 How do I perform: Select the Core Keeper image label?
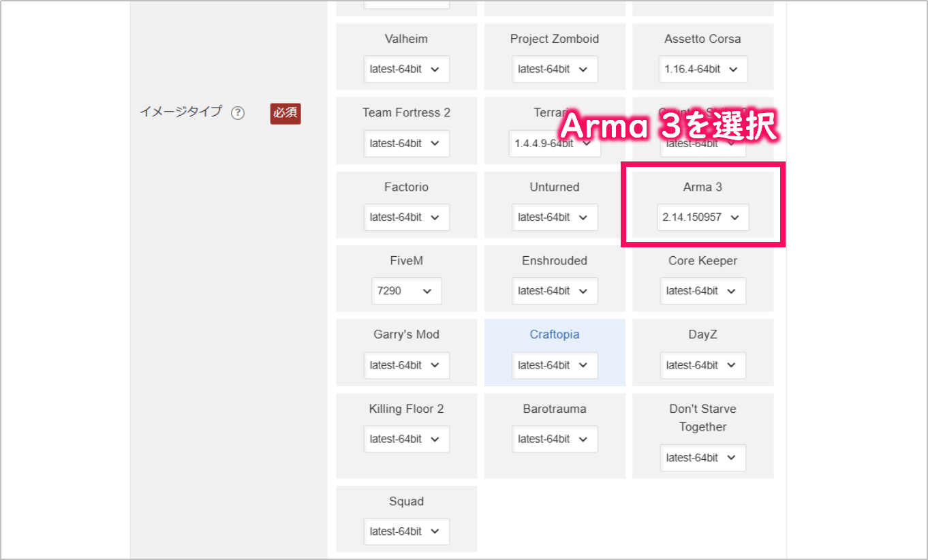(702, 260)
